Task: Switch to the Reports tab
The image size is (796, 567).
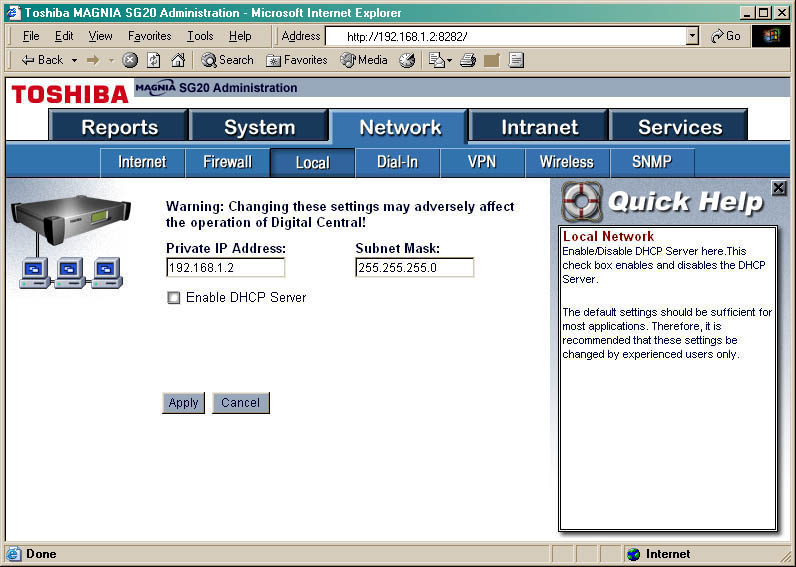Action: 119,126
